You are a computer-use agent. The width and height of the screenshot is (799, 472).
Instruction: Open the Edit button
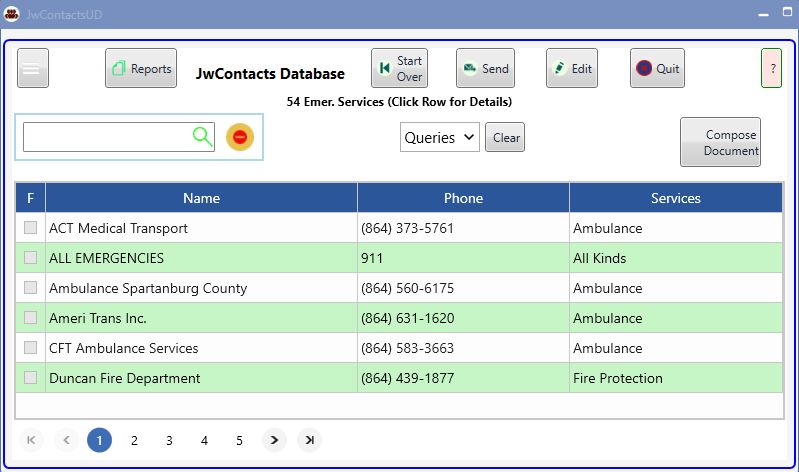[572, 68]
